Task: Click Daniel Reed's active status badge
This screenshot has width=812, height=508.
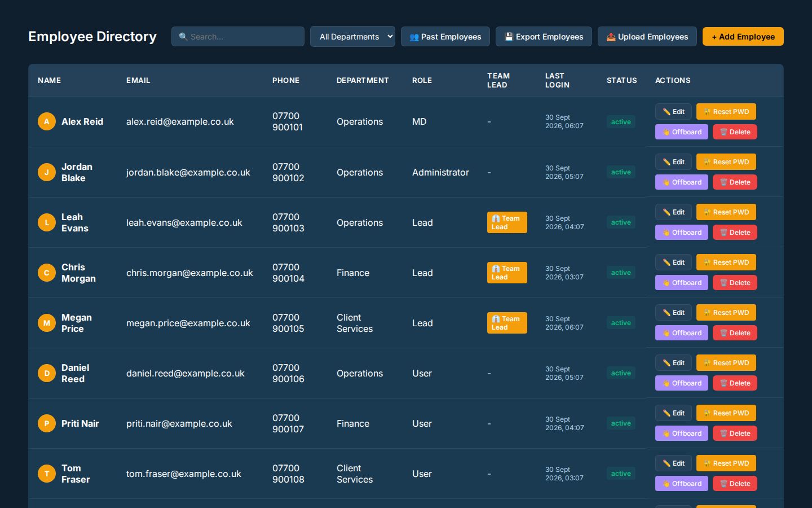Action: coord(621,373)
